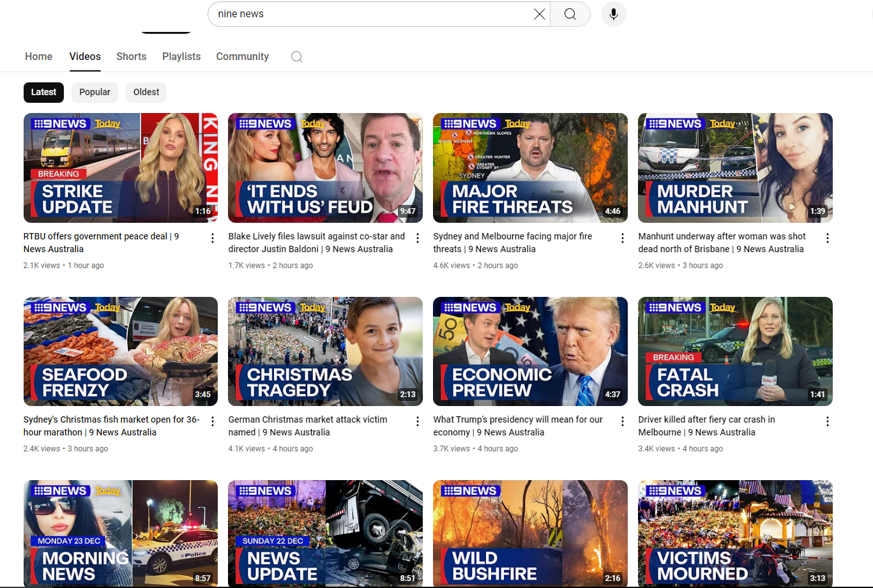Open the options menu for RTBU peace deal video
873x588 pixels.
pos(213,238)
